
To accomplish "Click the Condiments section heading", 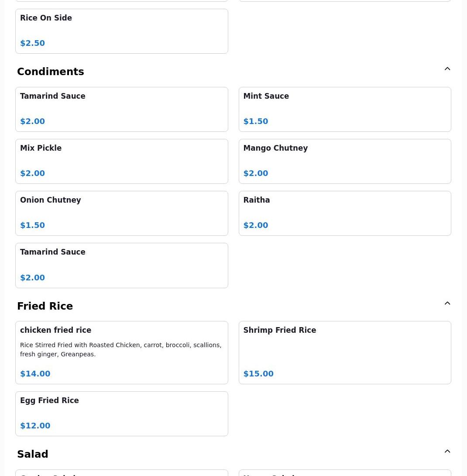I will 51,72.
